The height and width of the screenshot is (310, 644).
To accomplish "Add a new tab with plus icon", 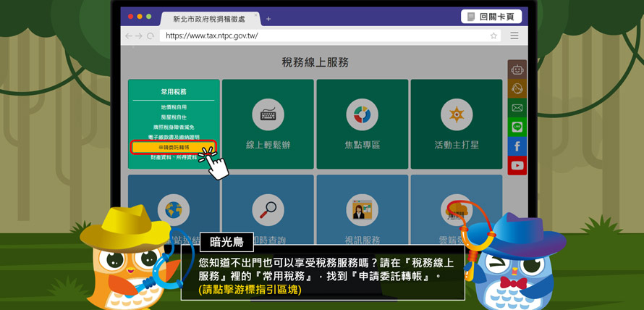I will coord(268,19).
